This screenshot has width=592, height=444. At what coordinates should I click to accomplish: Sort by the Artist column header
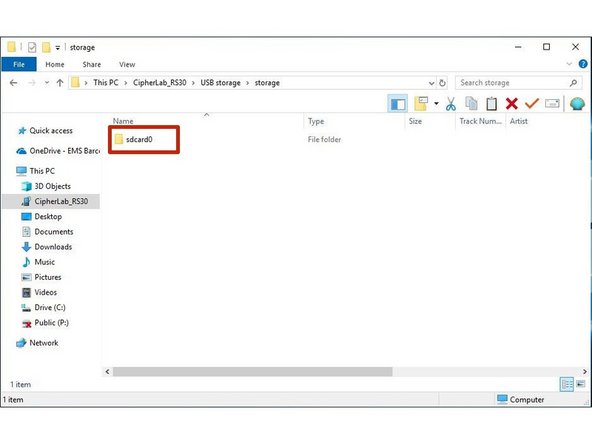519,121
